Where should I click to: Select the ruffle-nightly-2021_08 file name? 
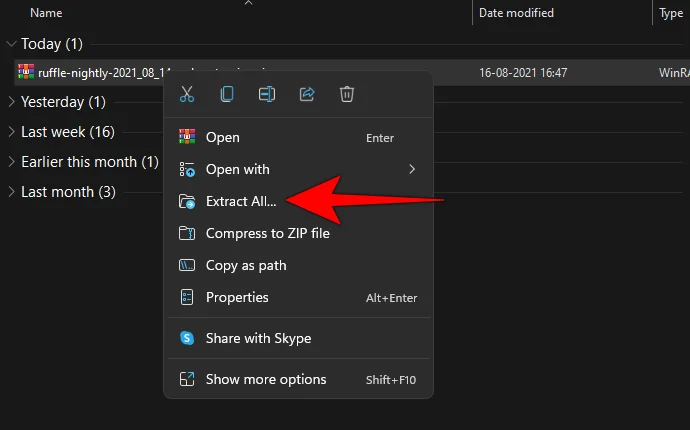click(105, 73)
